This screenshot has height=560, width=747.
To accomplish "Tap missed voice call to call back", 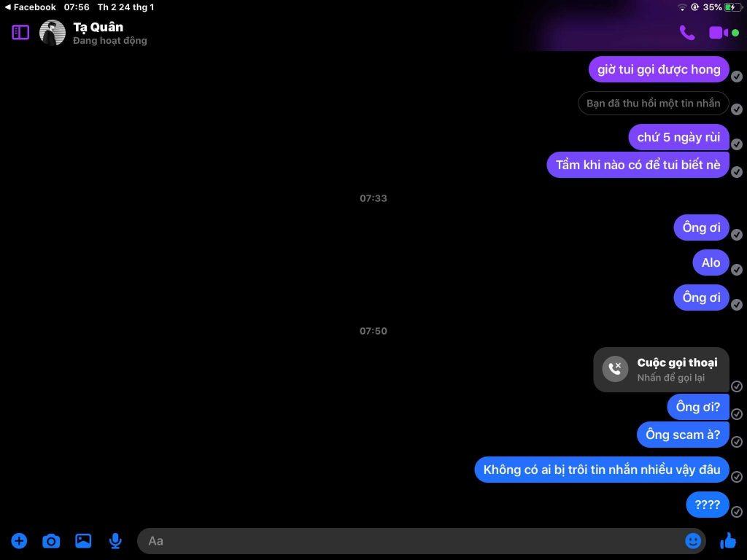I will pyautogui.click(x=661, y=370).
